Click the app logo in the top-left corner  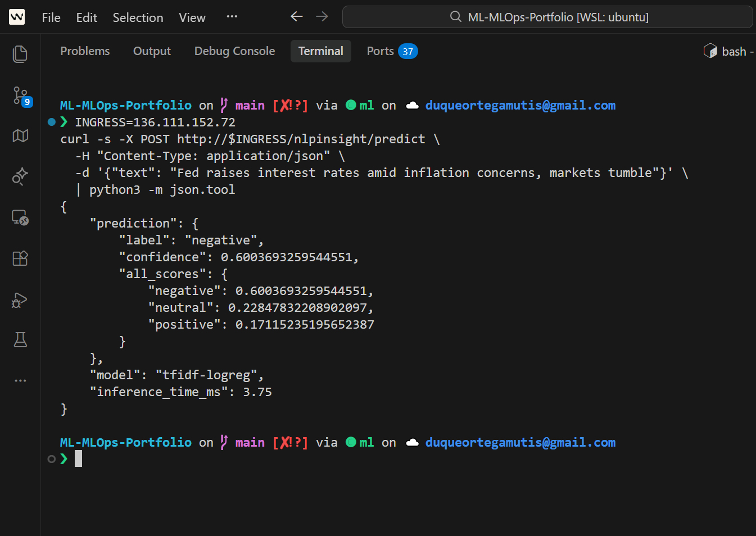coord(16,16)
